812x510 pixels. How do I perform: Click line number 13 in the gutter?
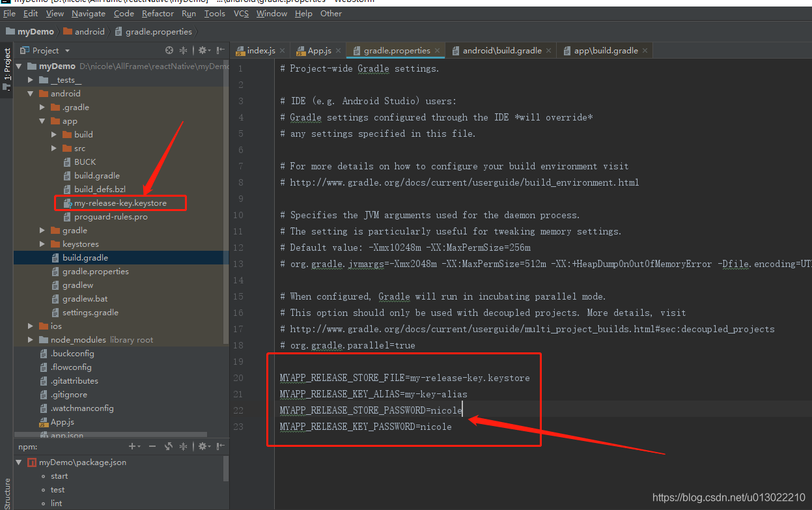(239, 264)
